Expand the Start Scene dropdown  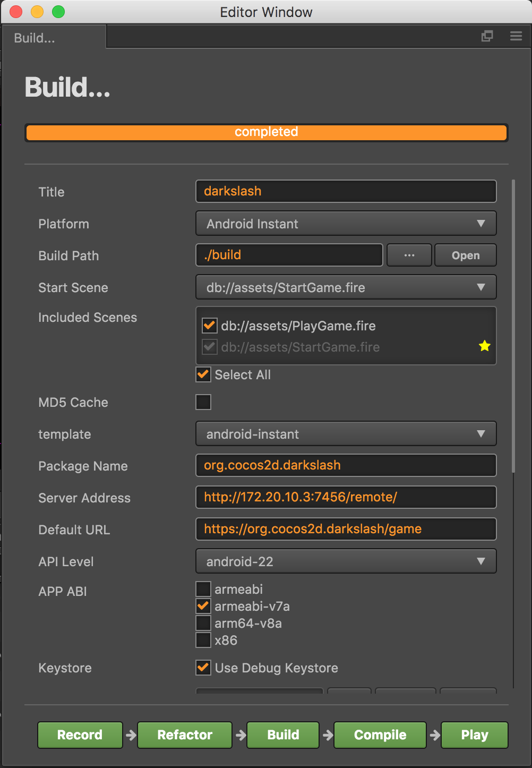click(346, 287)
